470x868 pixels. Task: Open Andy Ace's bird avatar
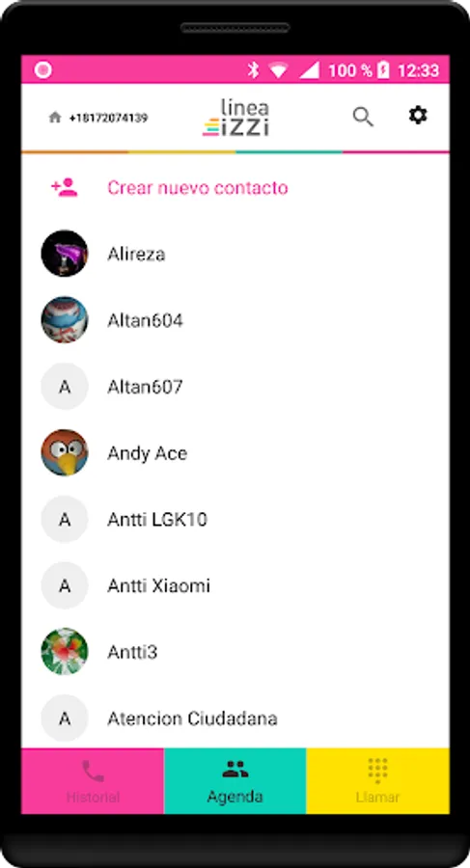[65, 453]
